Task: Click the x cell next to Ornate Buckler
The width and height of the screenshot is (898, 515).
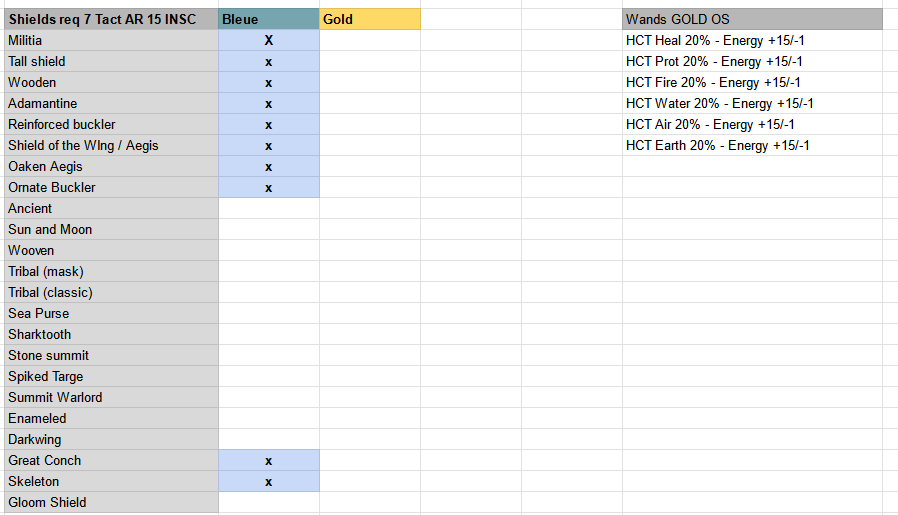Action: 268,188
